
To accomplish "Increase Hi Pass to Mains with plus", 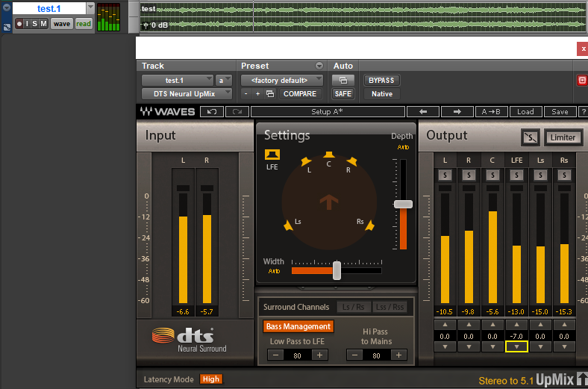I will pos(398,355).
